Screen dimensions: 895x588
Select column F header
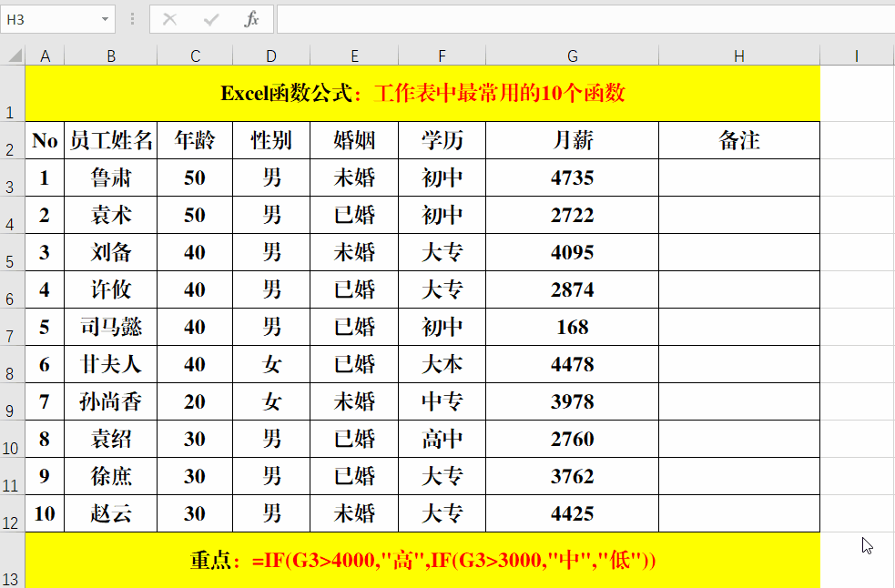(x=442, y=56)
